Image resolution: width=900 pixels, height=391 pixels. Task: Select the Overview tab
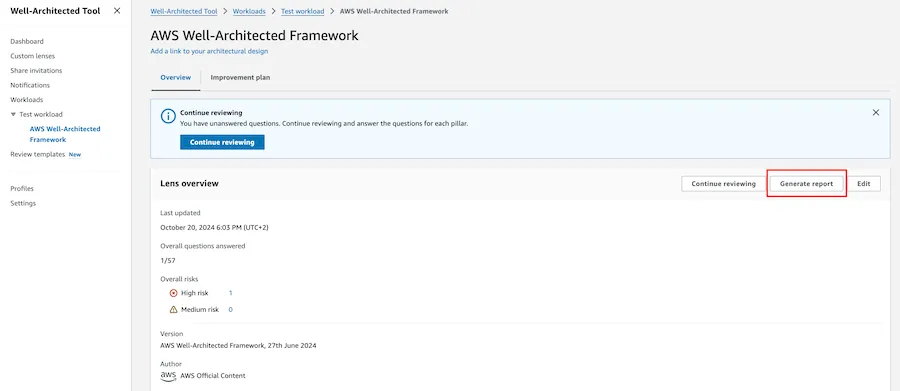tap(176, 78)
